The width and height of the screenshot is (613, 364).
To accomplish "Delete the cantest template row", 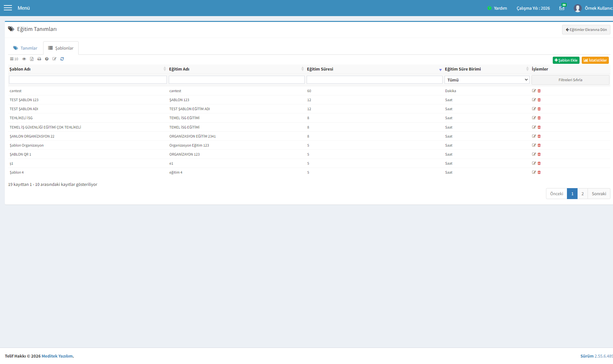I will point(539,91).
